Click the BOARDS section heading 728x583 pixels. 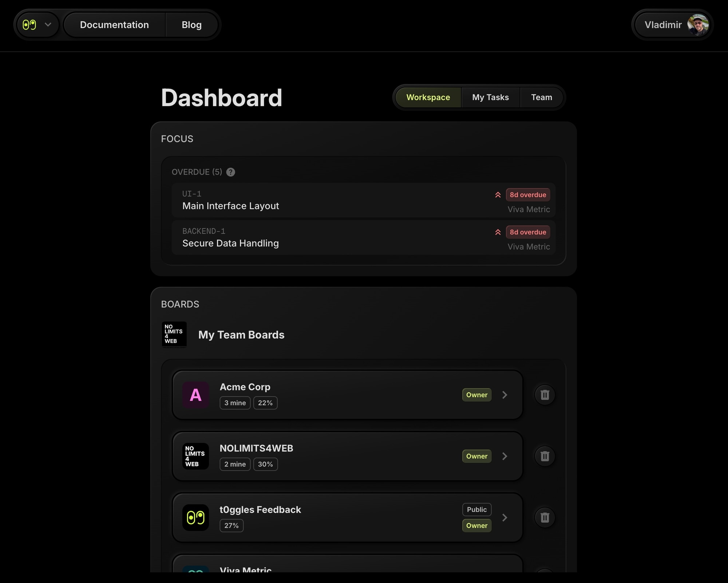point(180,304)
